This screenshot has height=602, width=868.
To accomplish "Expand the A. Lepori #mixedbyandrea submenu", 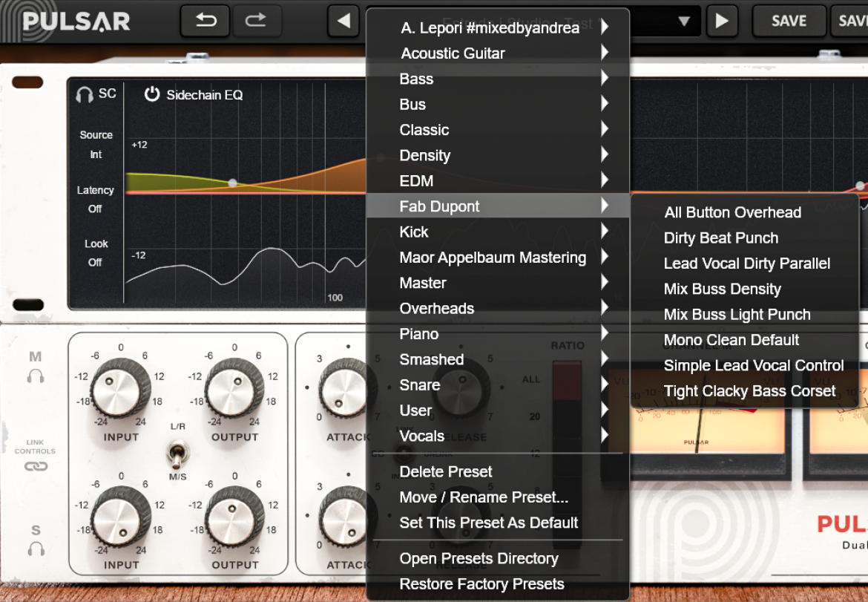I will (498, 27).
